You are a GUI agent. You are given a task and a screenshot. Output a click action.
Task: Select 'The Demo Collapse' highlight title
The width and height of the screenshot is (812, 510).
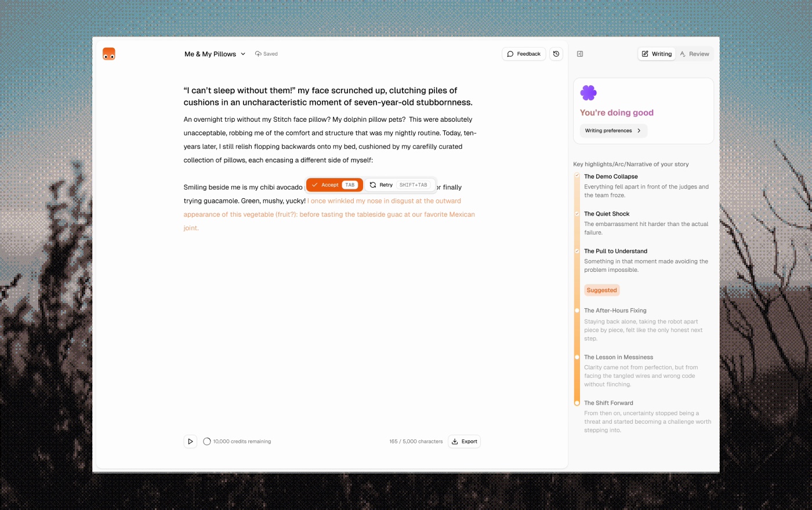click(x=611, y=177)
